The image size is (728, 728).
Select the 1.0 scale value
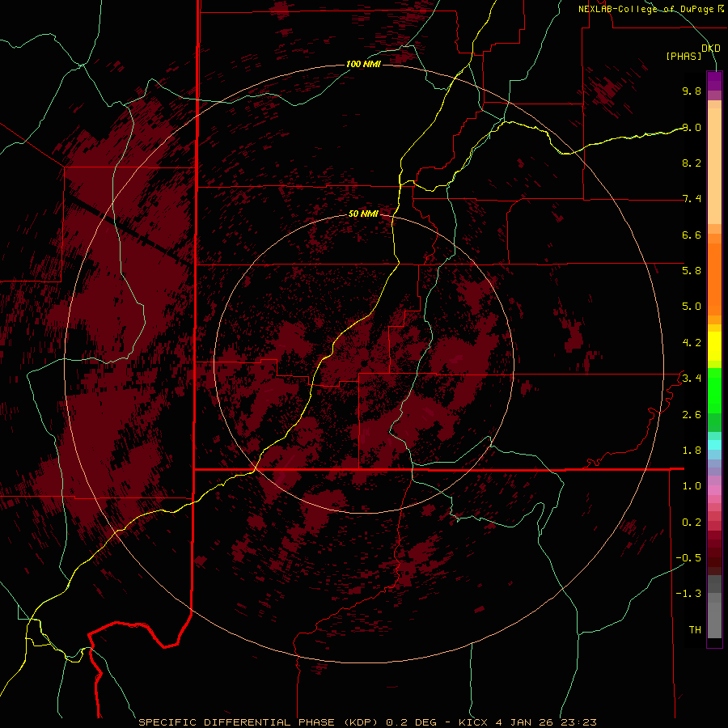692,486
